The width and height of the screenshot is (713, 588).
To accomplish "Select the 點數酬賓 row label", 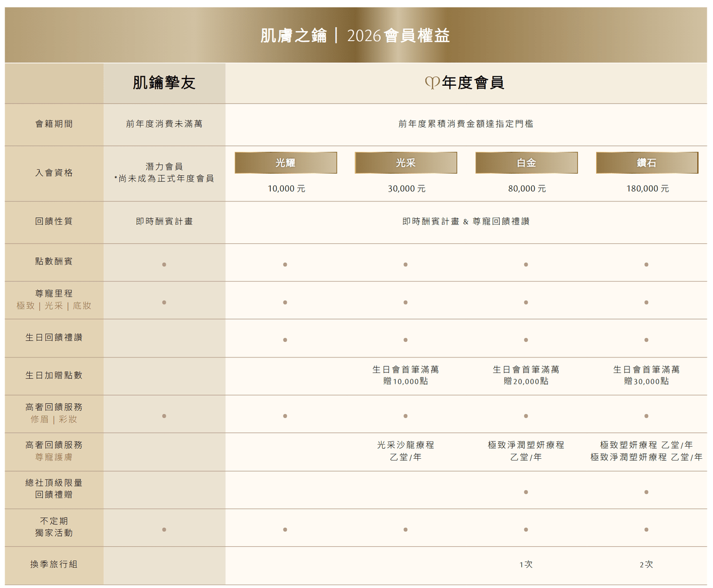I will pos(54,261).
